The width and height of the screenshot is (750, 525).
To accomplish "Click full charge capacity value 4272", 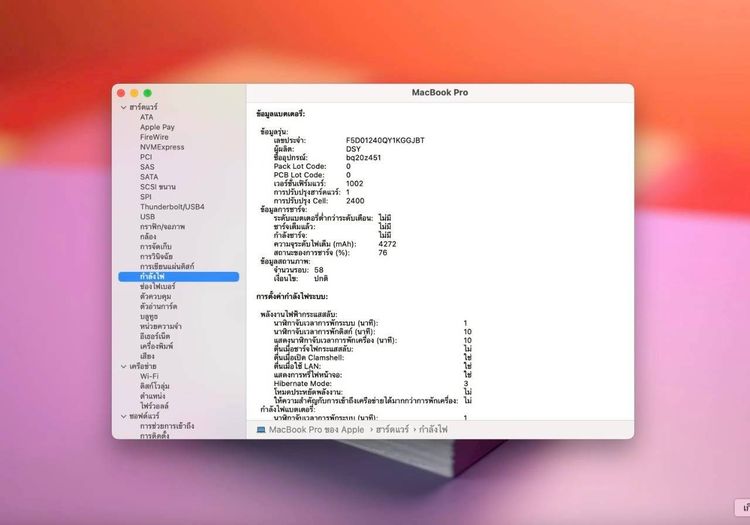I will [x=387, y=244].
